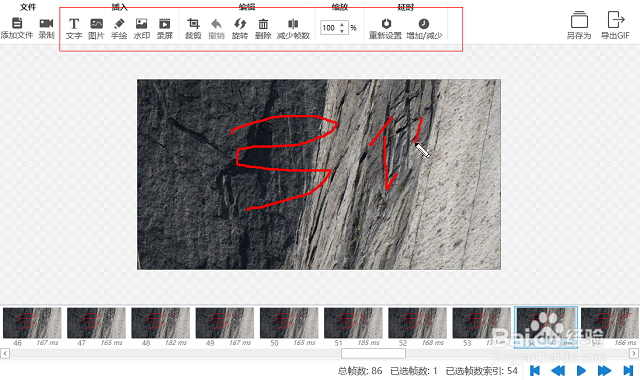Viewport: 640px width, 380px height.
Task: Click the 减少帧数 reduce frames icon
Action: point(293,24)
